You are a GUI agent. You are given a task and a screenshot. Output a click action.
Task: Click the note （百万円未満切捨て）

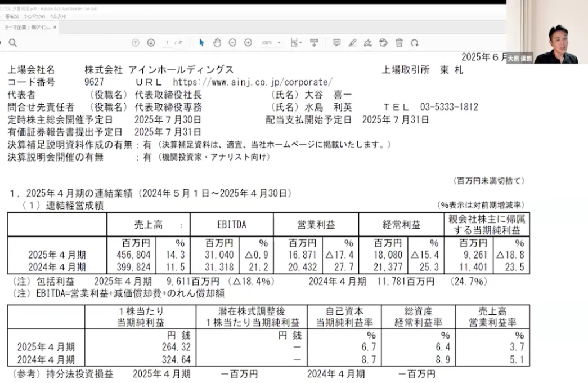click(489, 181)
